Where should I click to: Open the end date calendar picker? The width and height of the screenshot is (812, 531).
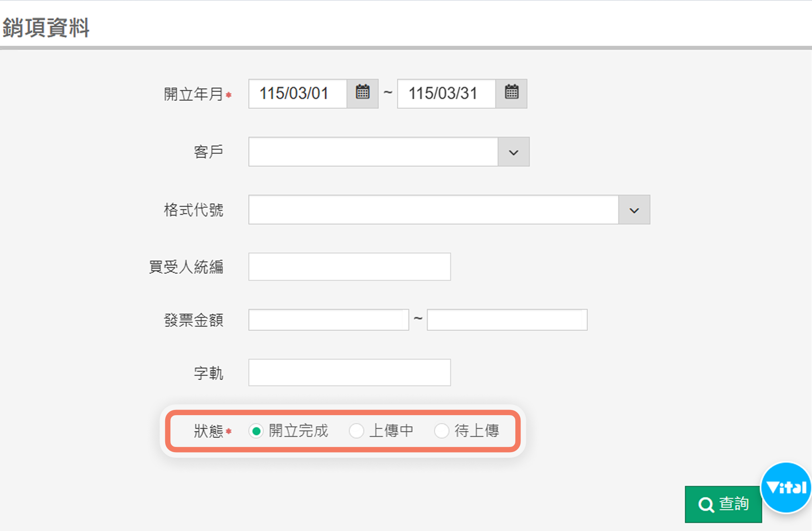click(x=511, y=93)
